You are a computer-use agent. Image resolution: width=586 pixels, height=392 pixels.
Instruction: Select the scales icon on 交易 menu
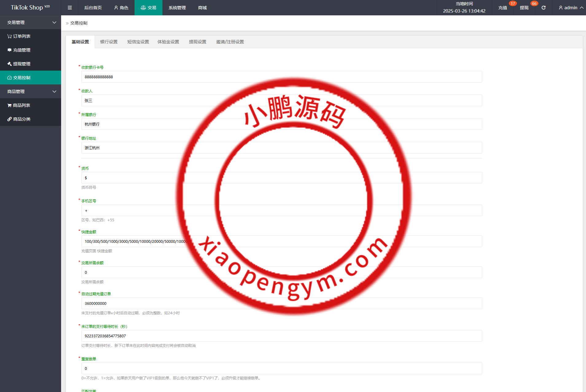[143, 7]
